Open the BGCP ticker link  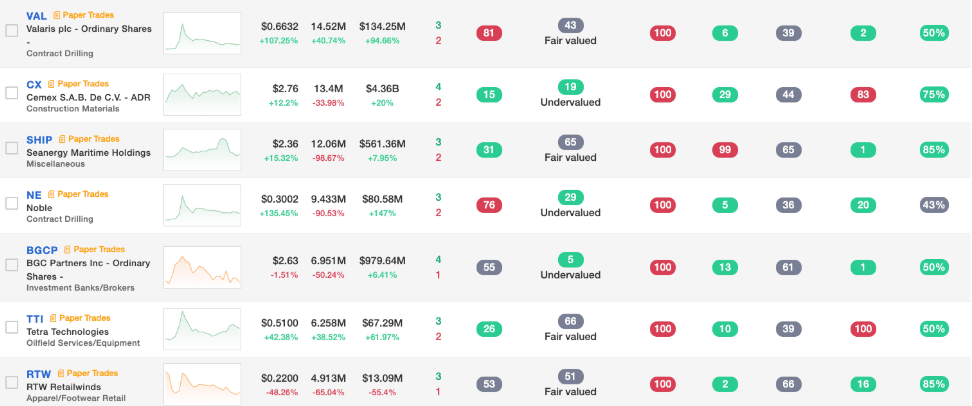[x=42, y=250]
